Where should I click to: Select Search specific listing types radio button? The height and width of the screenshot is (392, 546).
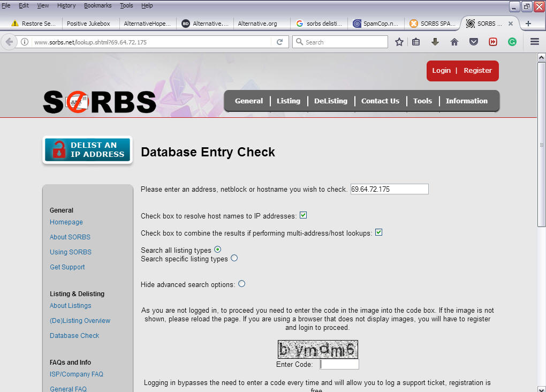(x=234, y=258)
